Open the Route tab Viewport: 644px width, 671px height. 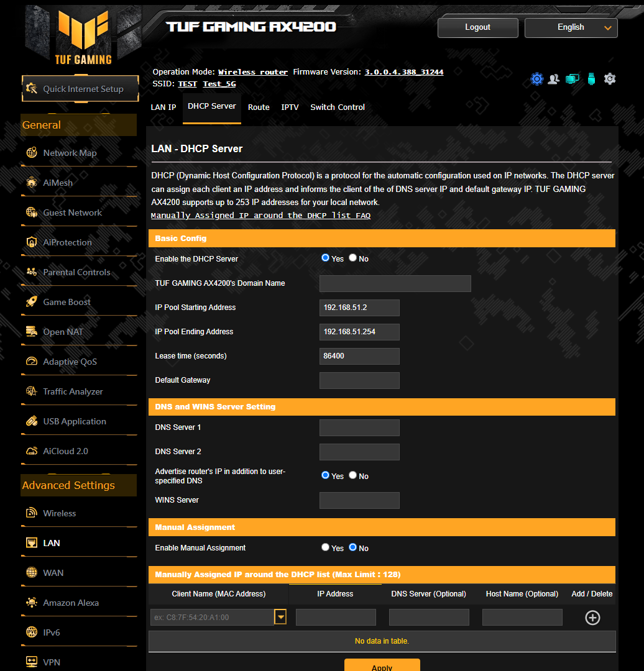pos(259,107)
